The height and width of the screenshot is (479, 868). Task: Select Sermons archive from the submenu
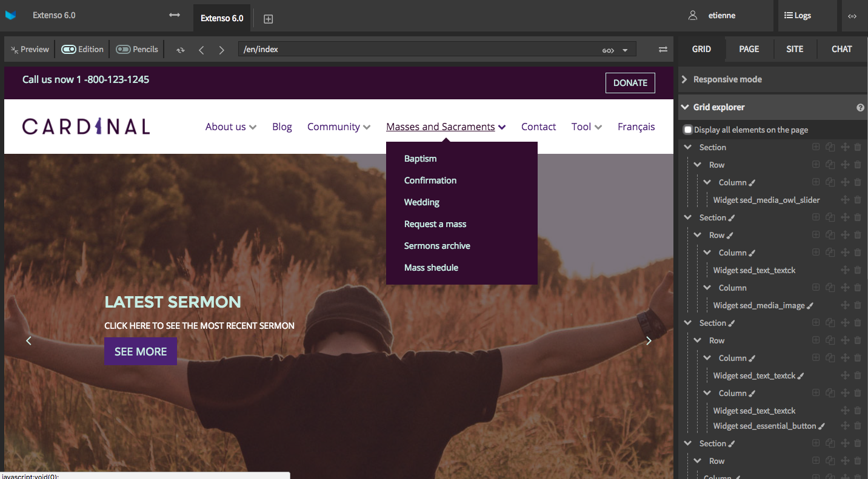[437, 246]
